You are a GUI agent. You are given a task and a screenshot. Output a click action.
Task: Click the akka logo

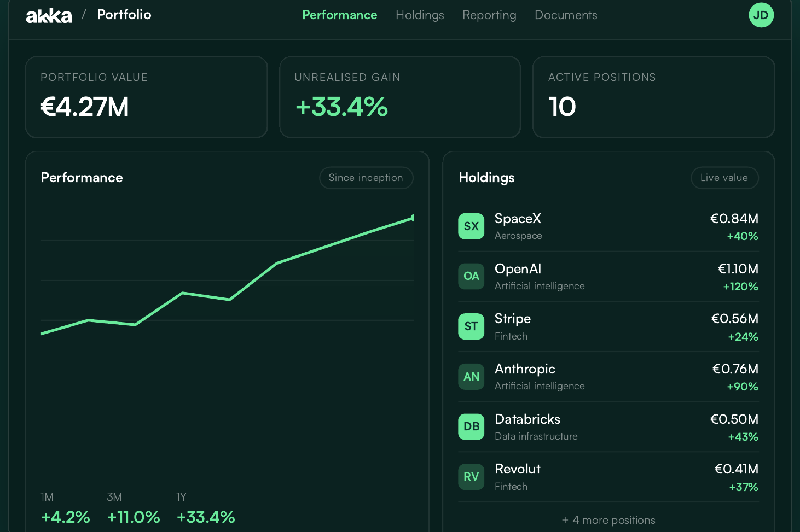49,15
